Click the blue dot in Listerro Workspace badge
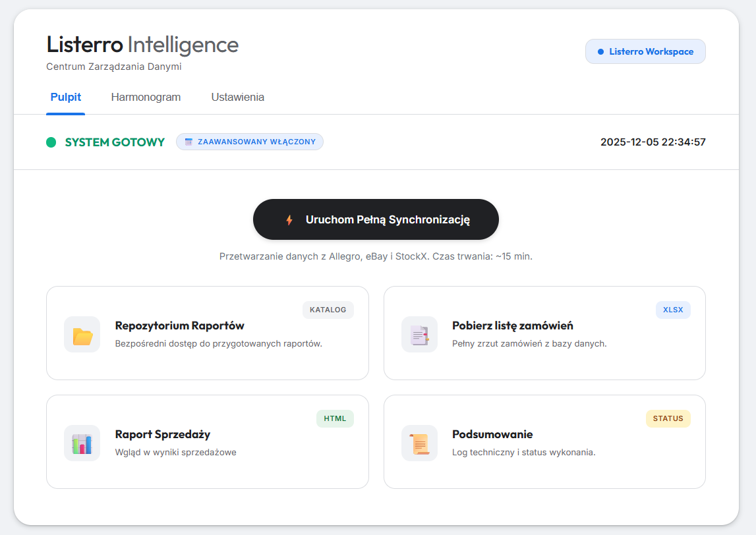The height and width of the screenshot is (535, 756). pyautogui.click(x=602, y=51)
